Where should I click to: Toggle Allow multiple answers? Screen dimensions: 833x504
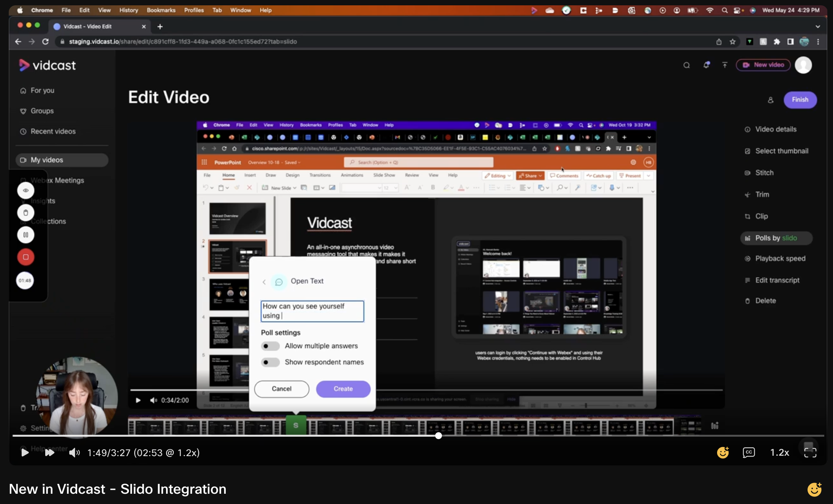270,346
